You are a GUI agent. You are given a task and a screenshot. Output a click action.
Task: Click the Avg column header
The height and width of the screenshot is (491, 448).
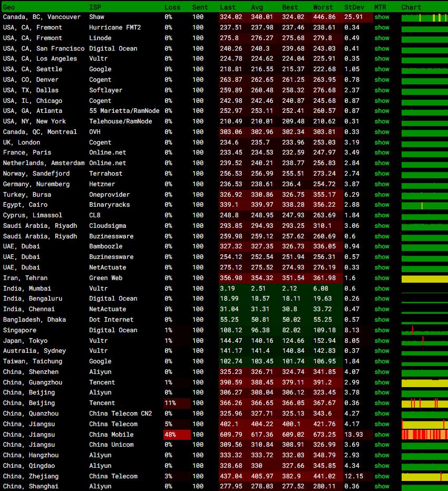point(257,7)
